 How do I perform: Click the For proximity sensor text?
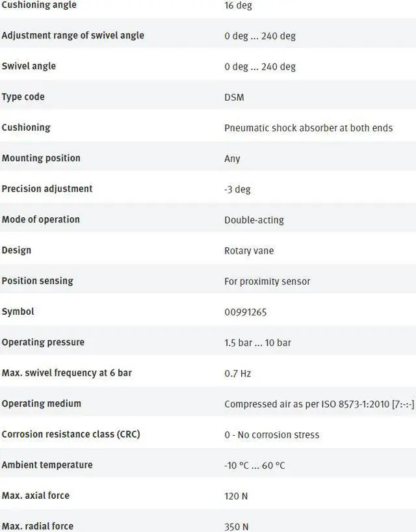(267, 282)
